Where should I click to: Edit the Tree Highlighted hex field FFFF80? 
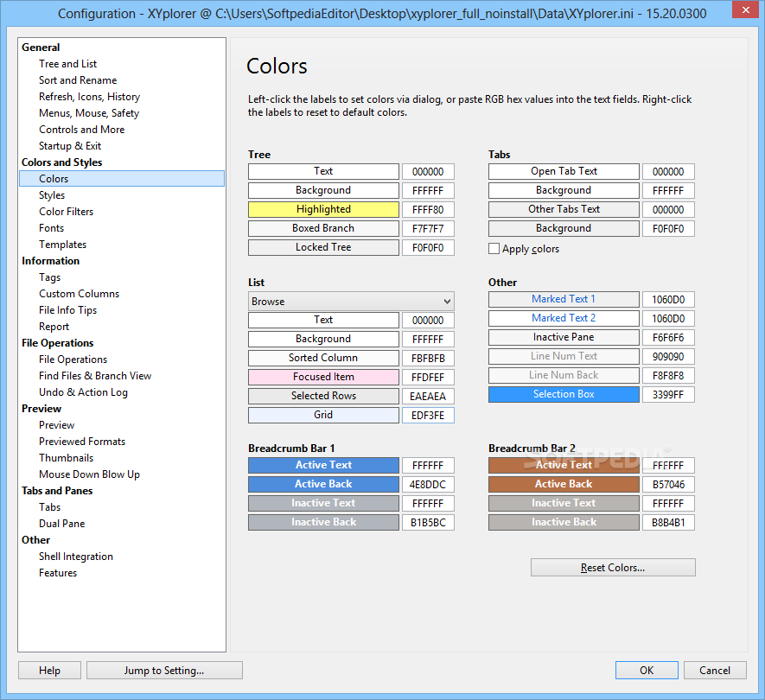[428, 210]
